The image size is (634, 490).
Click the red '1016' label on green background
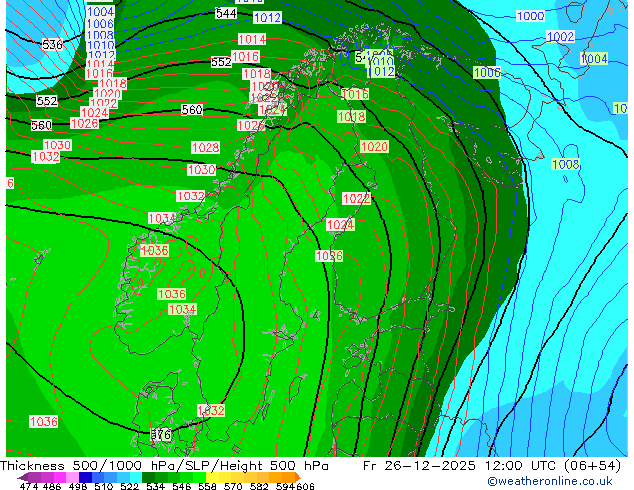[355, 94]
